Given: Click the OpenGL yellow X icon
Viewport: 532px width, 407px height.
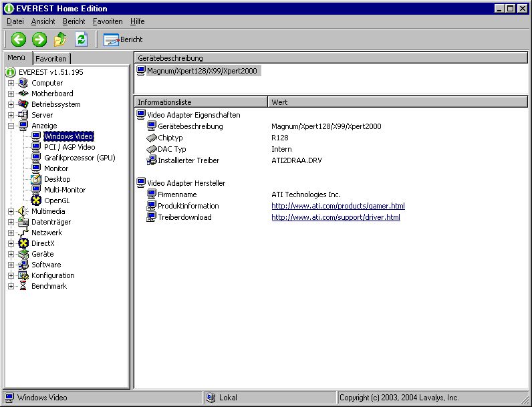Looking at the screenshot, I should pyautogui.click(x=36, y=200).
